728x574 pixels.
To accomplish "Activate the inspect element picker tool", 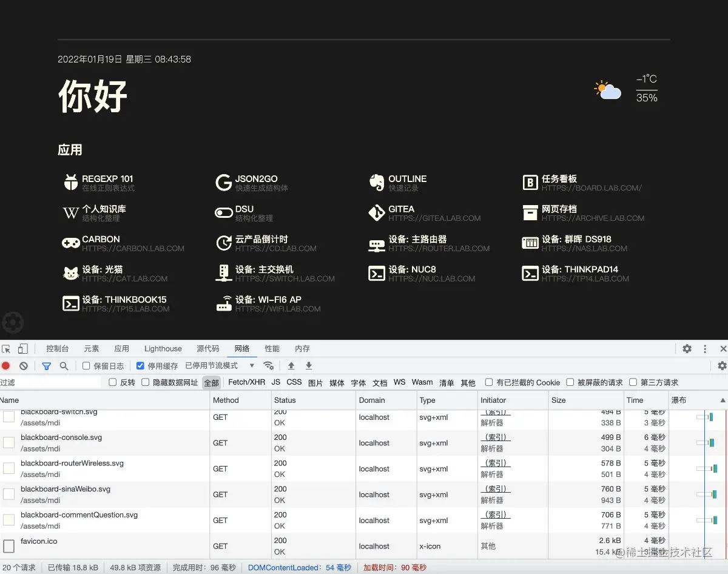I will pyautogui.click(x=6, y=349).
